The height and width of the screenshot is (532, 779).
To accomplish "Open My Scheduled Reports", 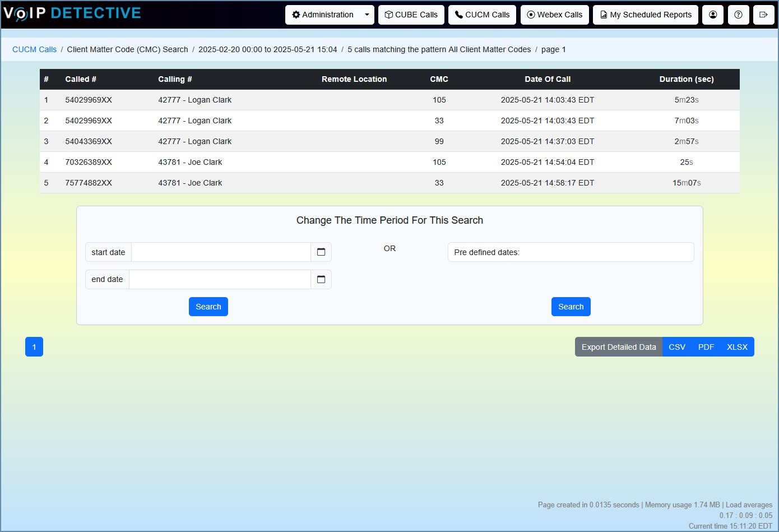I will point(646,15).
